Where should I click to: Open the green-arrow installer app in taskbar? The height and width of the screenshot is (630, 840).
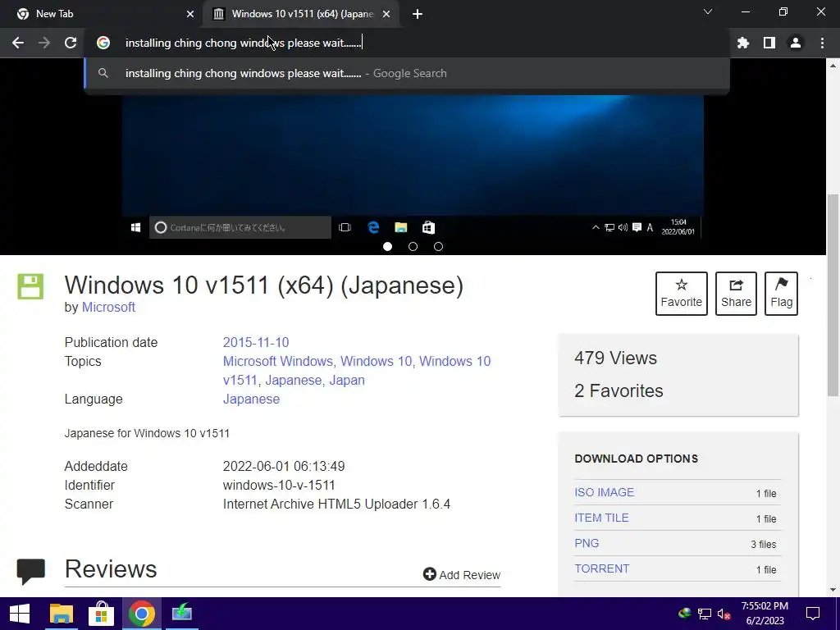point(181,614)
